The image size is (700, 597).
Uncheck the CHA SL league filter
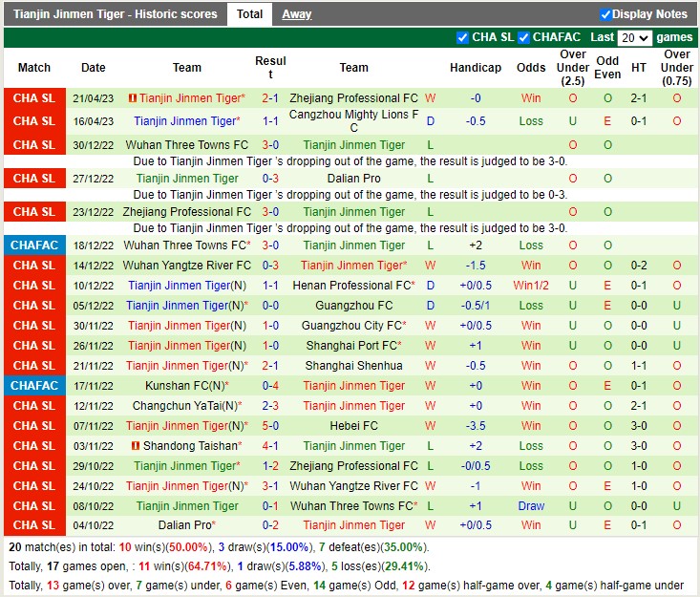pos(463,37)
